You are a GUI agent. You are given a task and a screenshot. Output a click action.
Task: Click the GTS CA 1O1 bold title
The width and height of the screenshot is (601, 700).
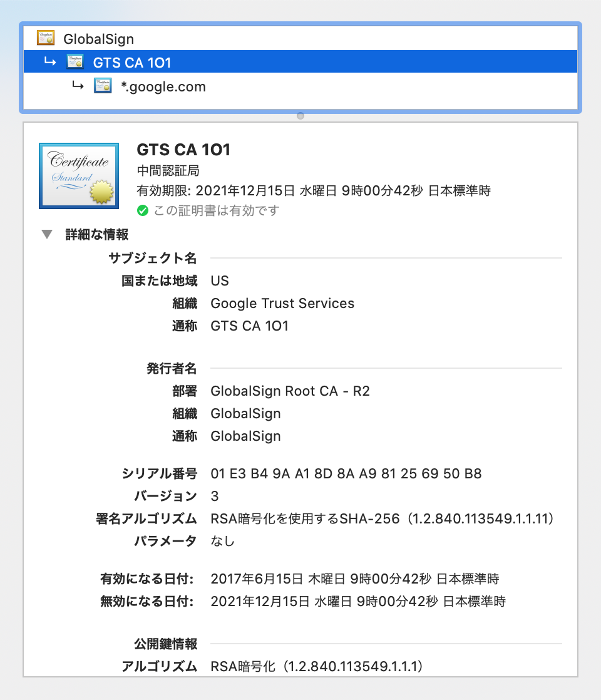tap(183, 150)
